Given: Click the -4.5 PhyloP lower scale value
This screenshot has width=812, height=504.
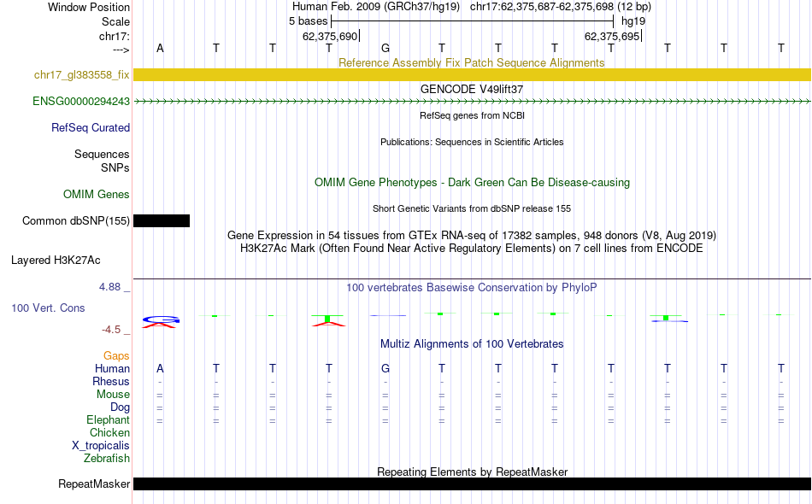Looking at the screenshot, I should pyautogui.click(x=111, y=330).
